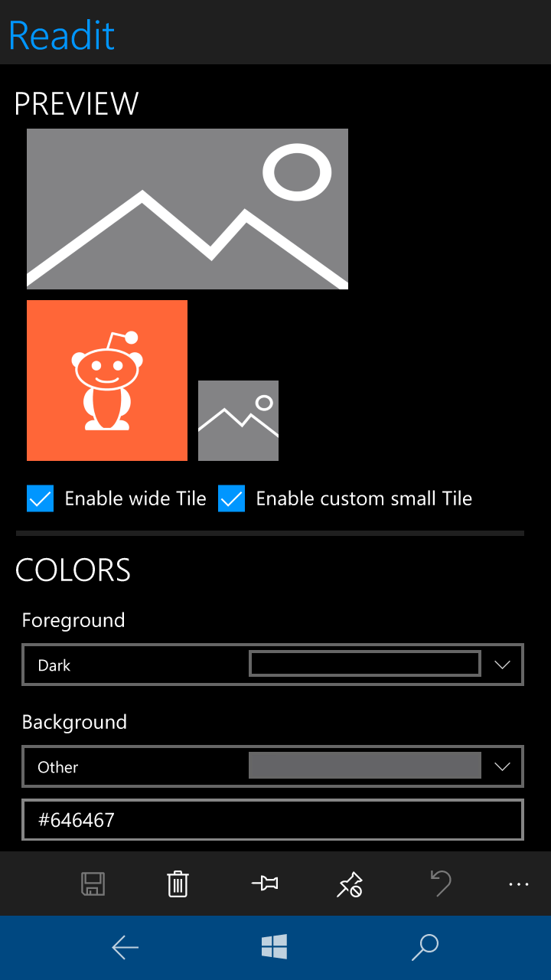Uncheck Enable custom small Tile
Image resolution: width=551 pixels, height=980 pixels.
pos(231,498)
